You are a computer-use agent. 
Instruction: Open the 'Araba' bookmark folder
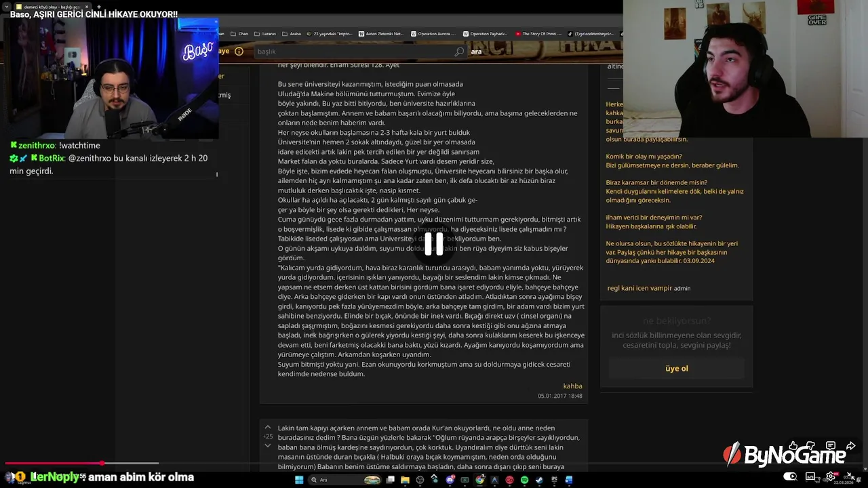(x=292, y=34)
